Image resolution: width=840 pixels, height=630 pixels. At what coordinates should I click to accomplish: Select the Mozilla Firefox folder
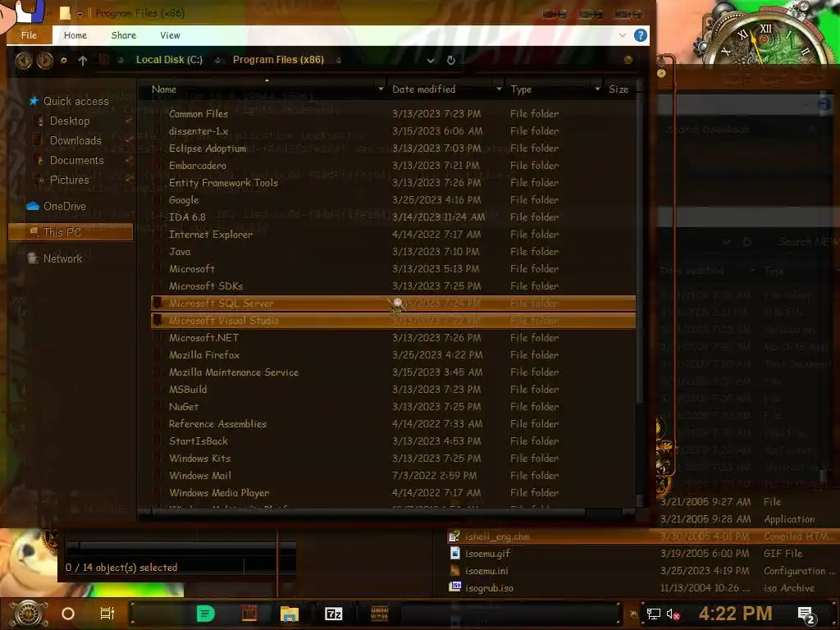point(393,354)
